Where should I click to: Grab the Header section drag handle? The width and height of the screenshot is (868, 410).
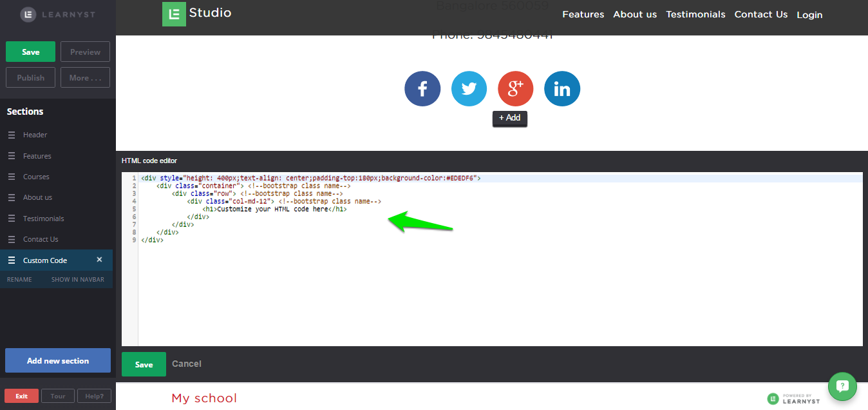click(x=12, y=135)
